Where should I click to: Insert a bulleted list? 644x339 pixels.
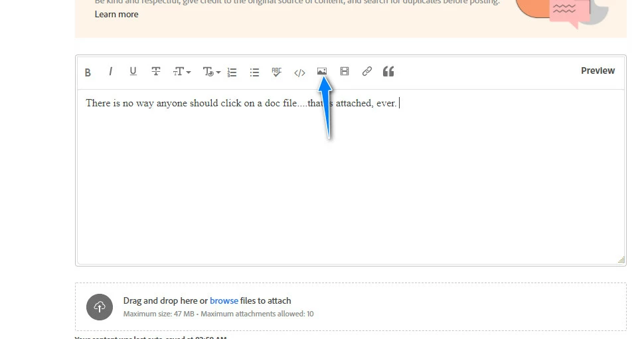click(255, 72)
